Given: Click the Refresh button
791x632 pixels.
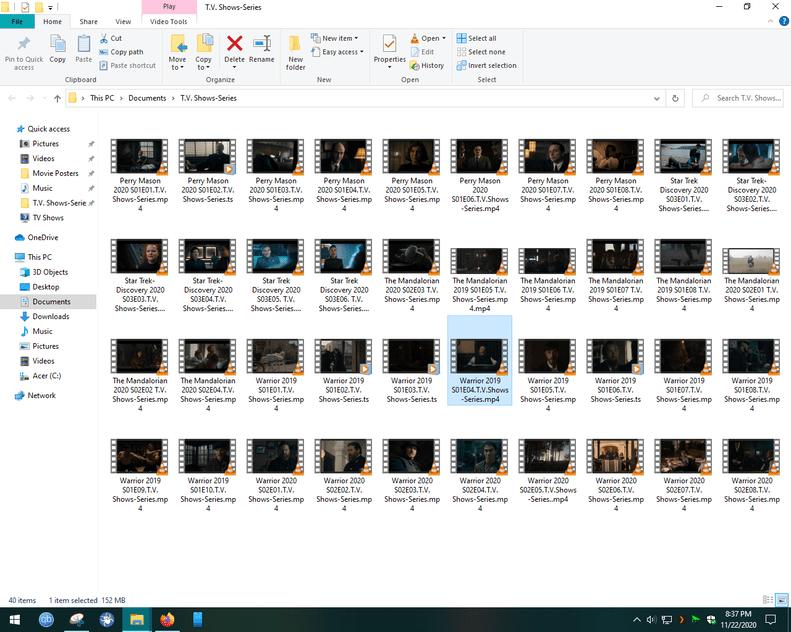Looking at the screenshot, I should (675, 98).
